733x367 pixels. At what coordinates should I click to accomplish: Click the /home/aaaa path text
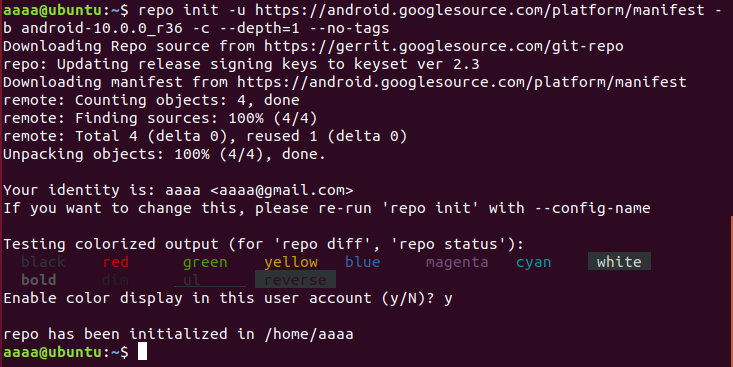[309, 334]
